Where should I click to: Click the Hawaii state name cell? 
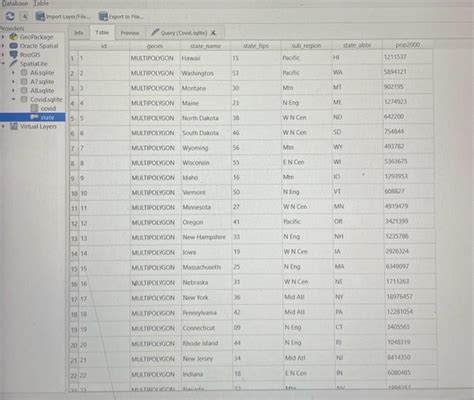click(x=206, y=58)
